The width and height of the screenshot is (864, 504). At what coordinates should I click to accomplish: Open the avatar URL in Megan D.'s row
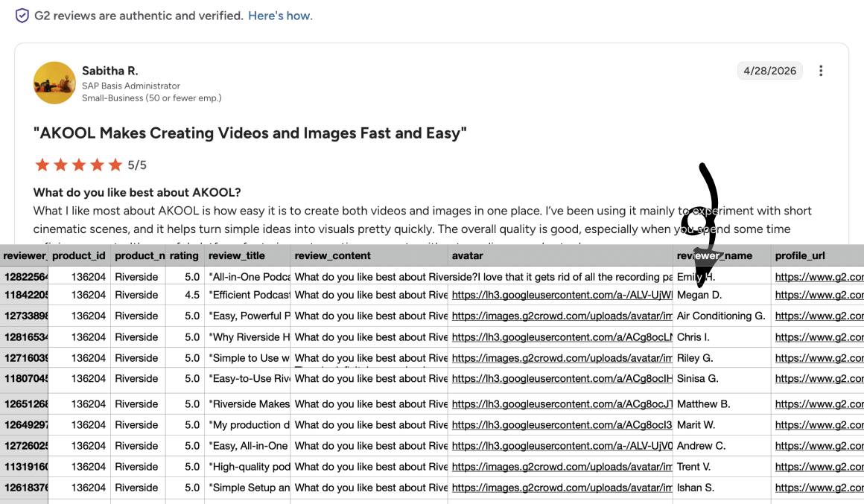(562, 296)
